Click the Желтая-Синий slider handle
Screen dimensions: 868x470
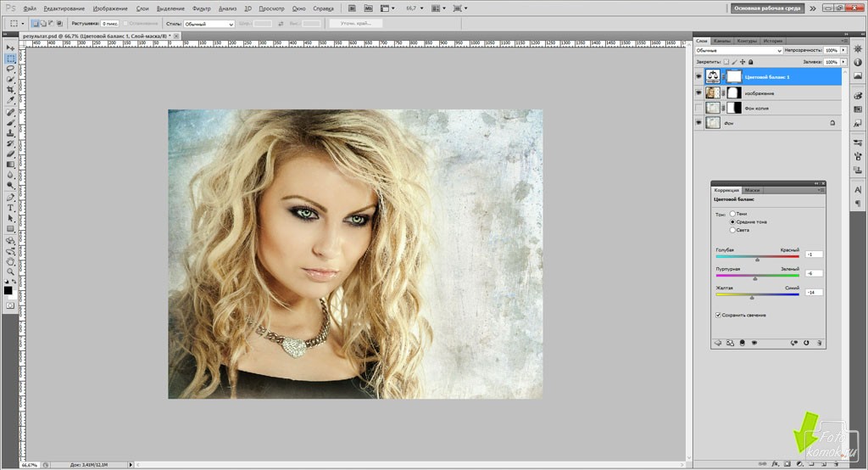pyautogui.click(x=752, y=297)
